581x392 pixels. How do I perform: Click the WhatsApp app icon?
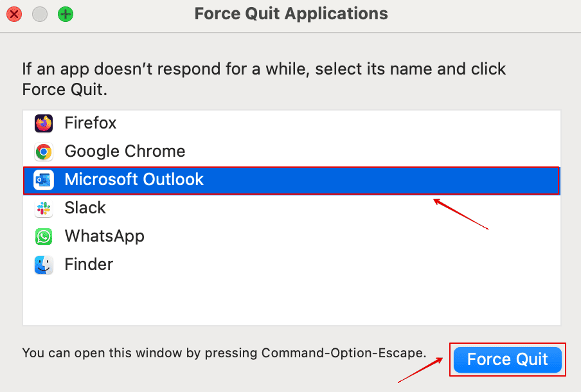44,236
